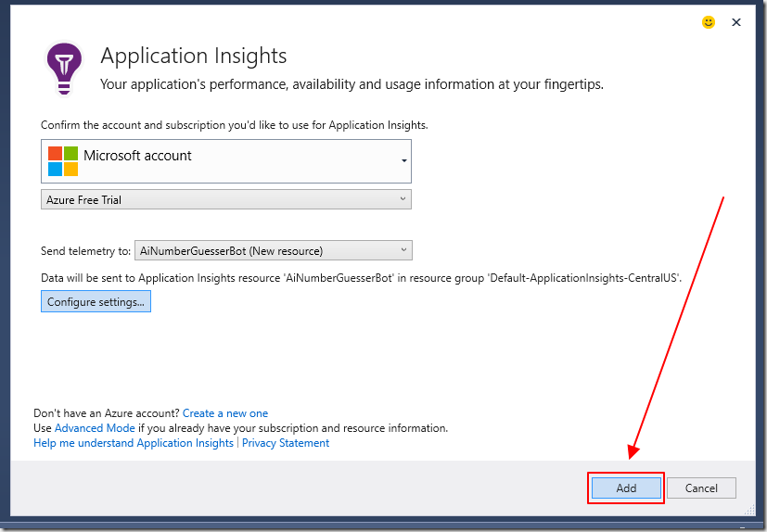Click the Configure settings button
Image resolution: width=767 pixels, height=532 pixels.
coord(96,302)
